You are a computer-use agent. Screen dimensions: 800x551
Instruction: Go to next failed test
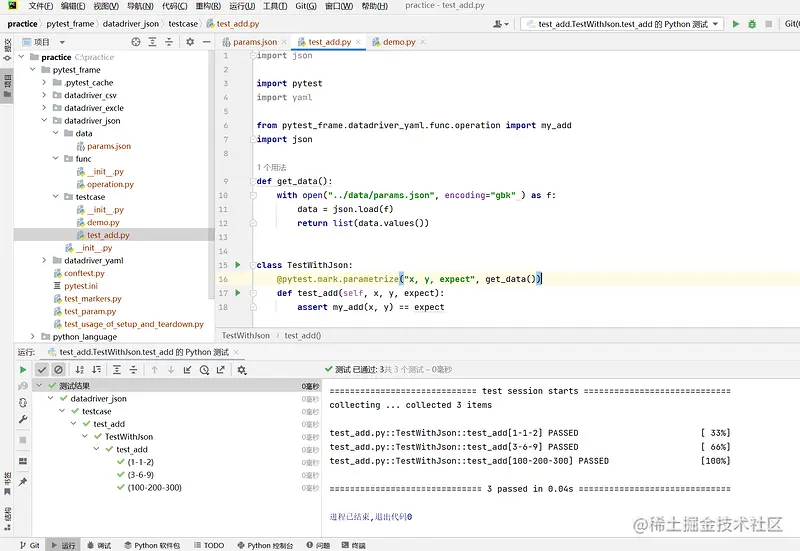pos(171,370)
